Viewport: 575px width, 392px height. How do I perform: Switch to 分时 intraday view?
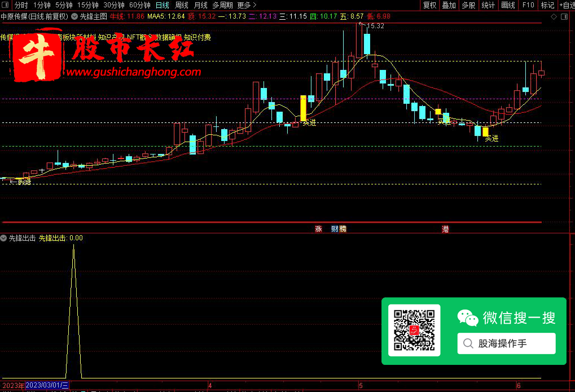tap(21, 5)
